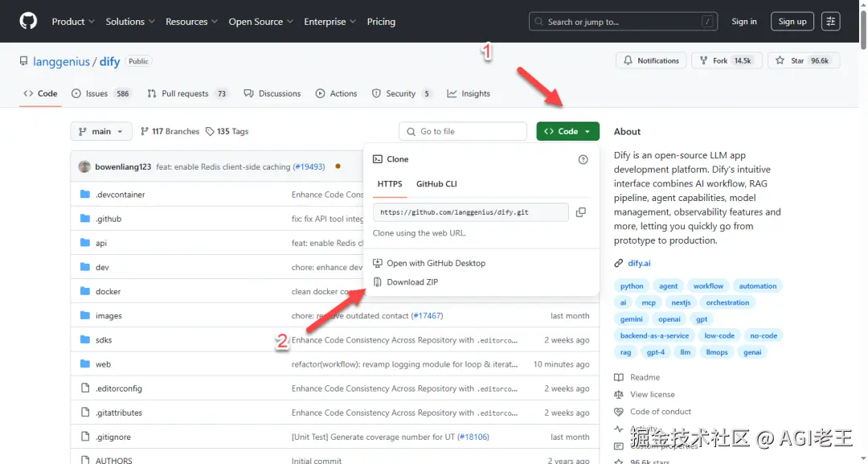Screen dimensions: 868x464
Task: Choose Open with GitHub Desktop
Action: (x=436, y=264)
